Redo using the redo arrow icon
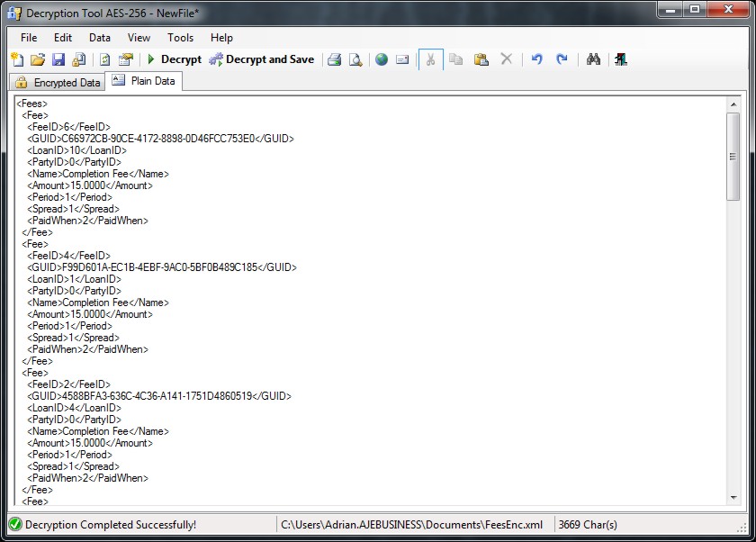This screenshot has width=756, height=542. [x=562, y=59]
